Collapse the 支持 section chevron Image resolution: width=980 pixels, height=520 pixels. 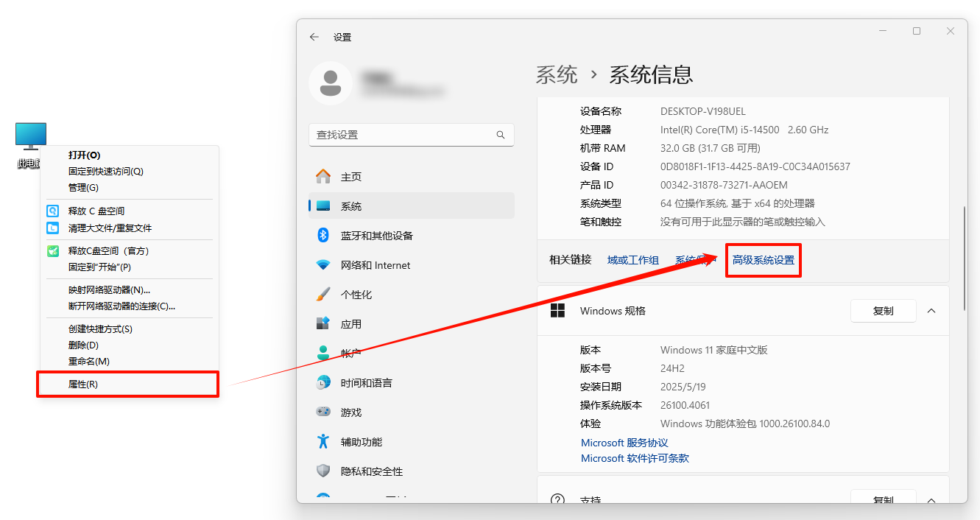pos(931,500)
